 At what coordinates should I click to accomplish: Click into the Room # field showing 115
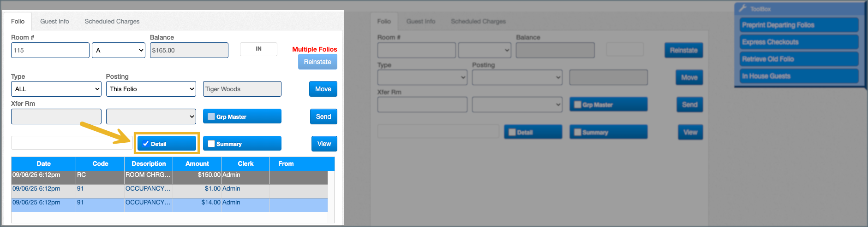[50, 50]
